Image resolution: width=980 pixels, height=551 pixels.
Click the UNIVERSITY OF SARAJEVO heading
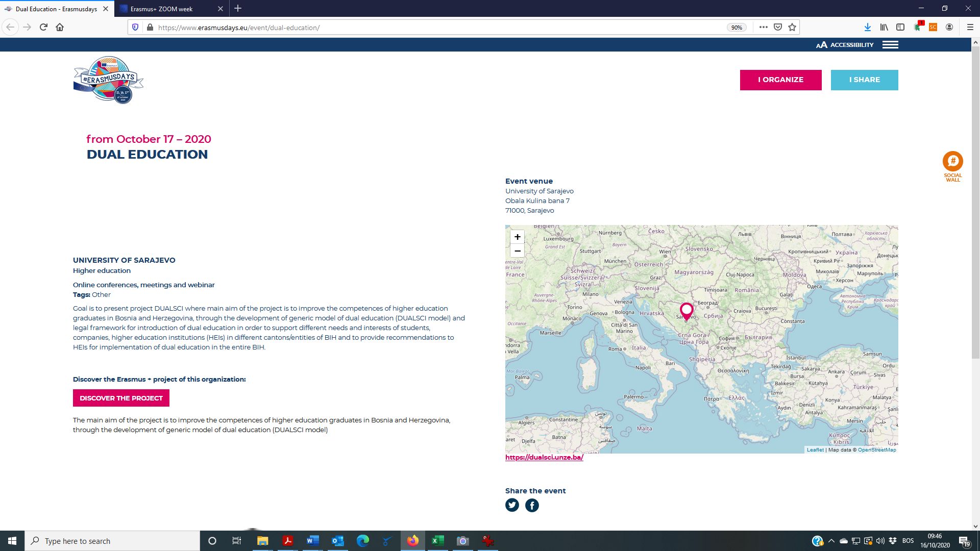click(x=124, y=260)
